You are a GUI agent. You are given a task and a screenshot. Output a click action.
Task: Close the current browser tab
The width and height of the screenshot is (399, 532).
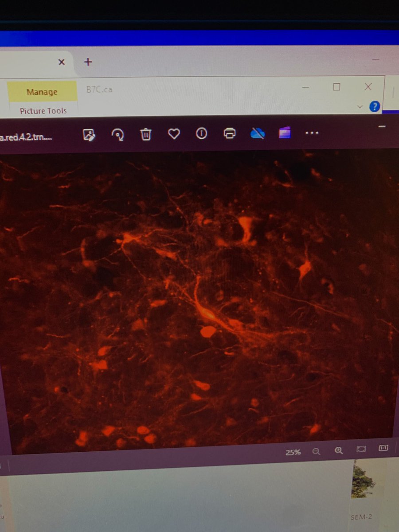click(x=62, y=62)
